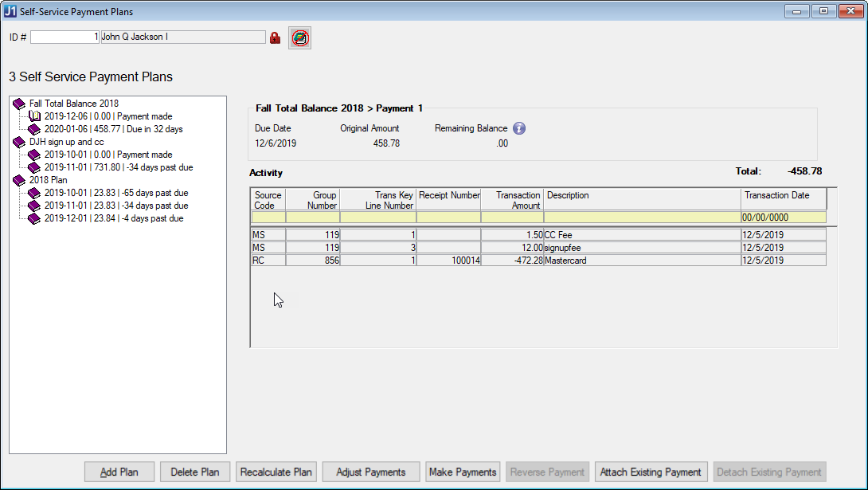Select 2019-10-01 payment -65 days past due
This screenshot has width=868, height=490.
(115, 193)
